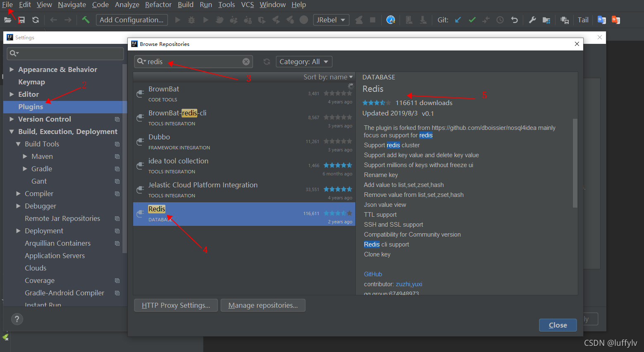Click the wrench settings toolbar icon
Viewport: 644px width, 352px height.
pyautogui.click(x=532, y=20)
